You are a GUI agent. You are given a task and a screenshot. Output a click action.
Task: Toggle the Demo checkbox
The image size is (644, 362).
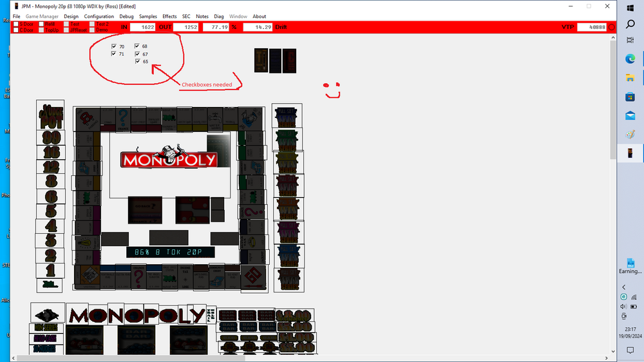pyautogui.click(x=92, y=30)
